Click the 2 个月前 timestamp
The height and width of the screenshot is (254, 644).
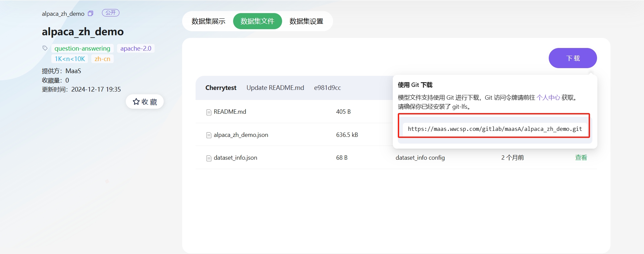coord(513,158)
